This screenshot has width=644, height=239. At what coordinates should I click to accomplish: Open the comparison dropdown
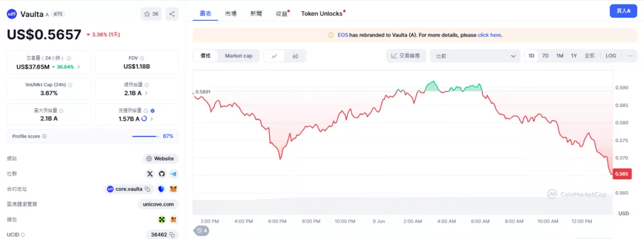coord(475,56)
